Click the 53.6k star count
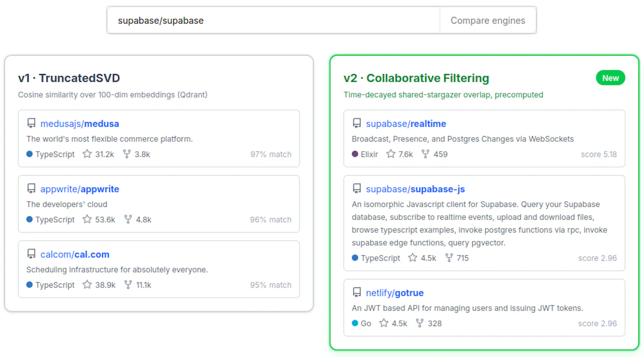This screenshot has height=357, width=644. tap(105, 219)
